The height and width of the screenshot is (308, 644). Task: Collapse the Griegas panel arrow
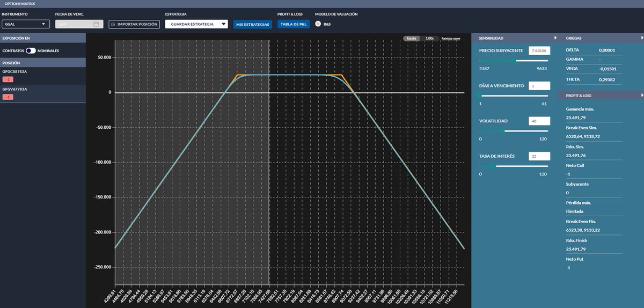(x=642, y=38)
